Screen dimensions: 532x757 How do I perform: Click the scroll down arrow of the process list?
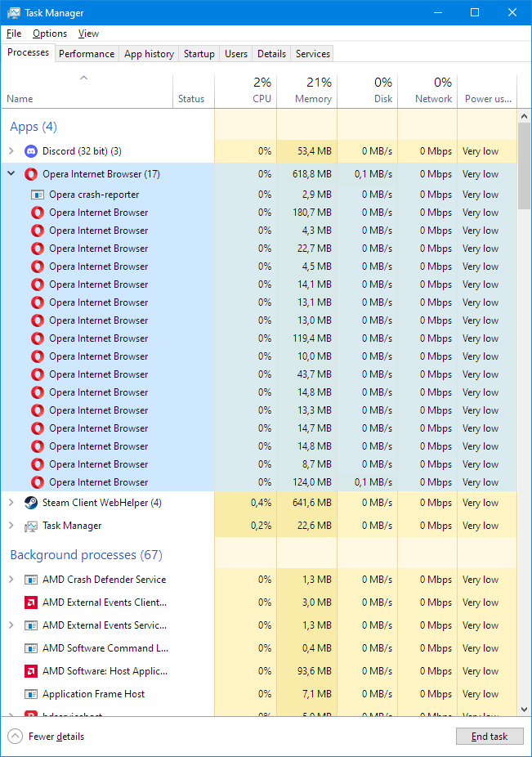point(525,710)
